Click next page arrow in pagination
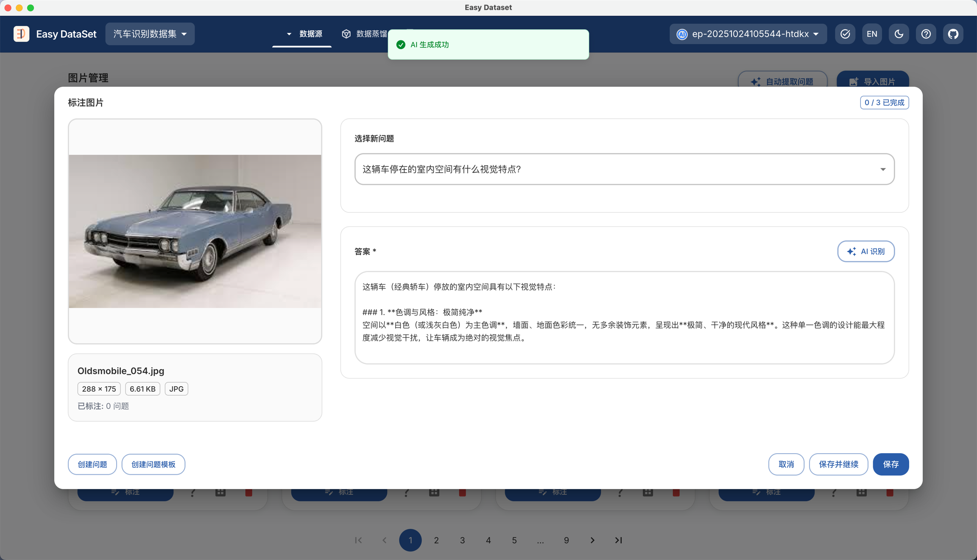 coord(592,540)
